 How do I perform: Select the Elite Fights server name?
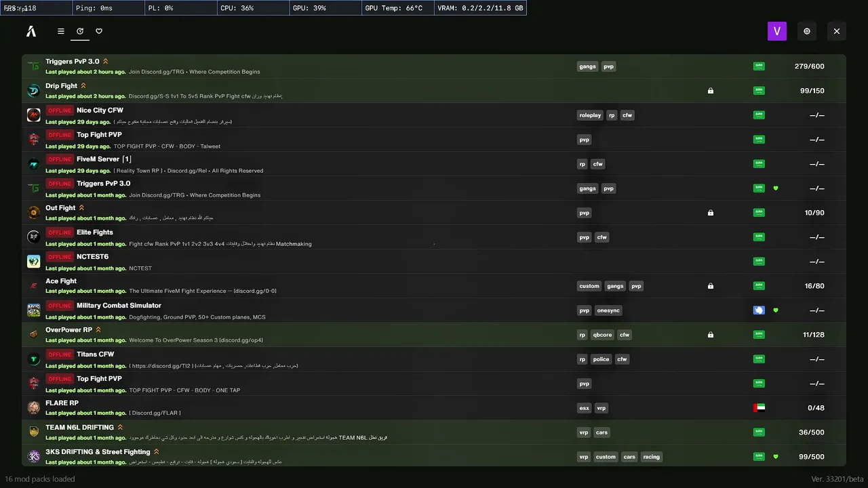pyautogui.click(x=95, y=232)
